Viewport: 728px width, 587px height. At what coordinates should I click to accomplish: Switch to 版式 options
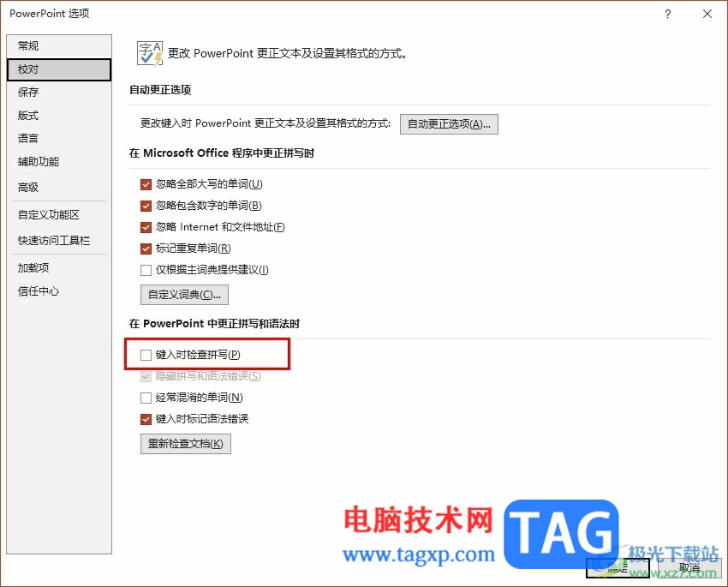(59, 115)
